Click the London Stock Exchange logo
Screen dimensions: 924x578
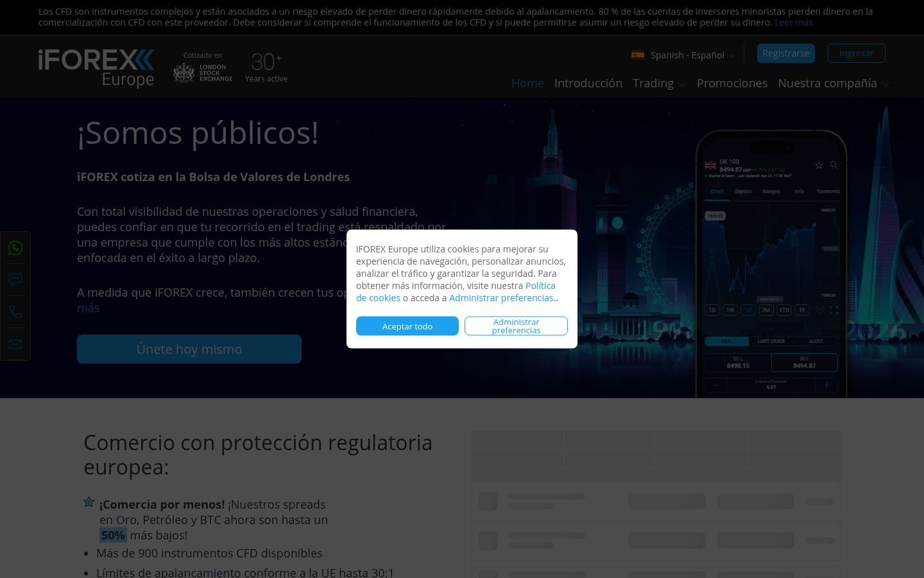coord(203,73)
